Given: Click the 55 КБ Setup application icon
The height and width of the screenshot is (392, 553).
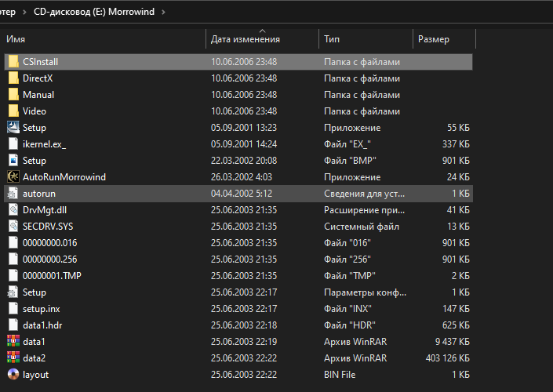Looking at the screenshot, I should pos(13,128).
